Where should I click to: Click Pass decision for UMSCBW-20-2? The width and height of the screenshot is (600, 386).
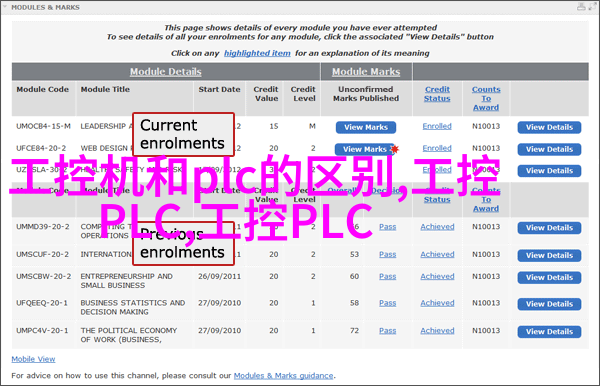(x=388, y=276)
